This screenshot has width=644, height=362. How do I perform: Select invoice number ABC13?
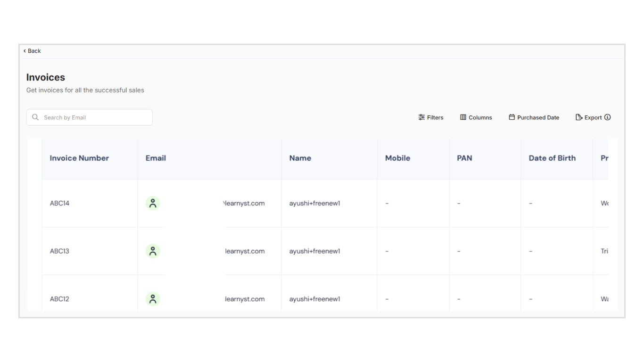(59, 251)
